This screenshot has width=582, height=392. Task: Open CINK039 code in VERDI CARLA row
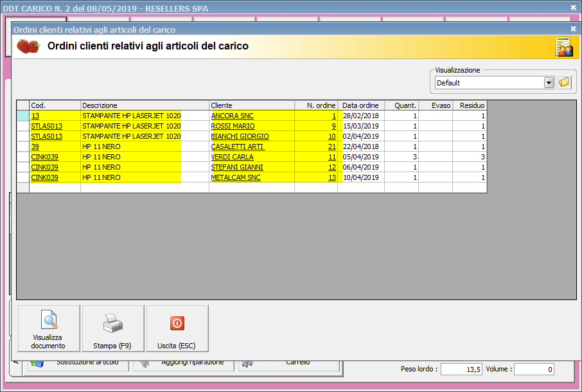tap(44, 157)
